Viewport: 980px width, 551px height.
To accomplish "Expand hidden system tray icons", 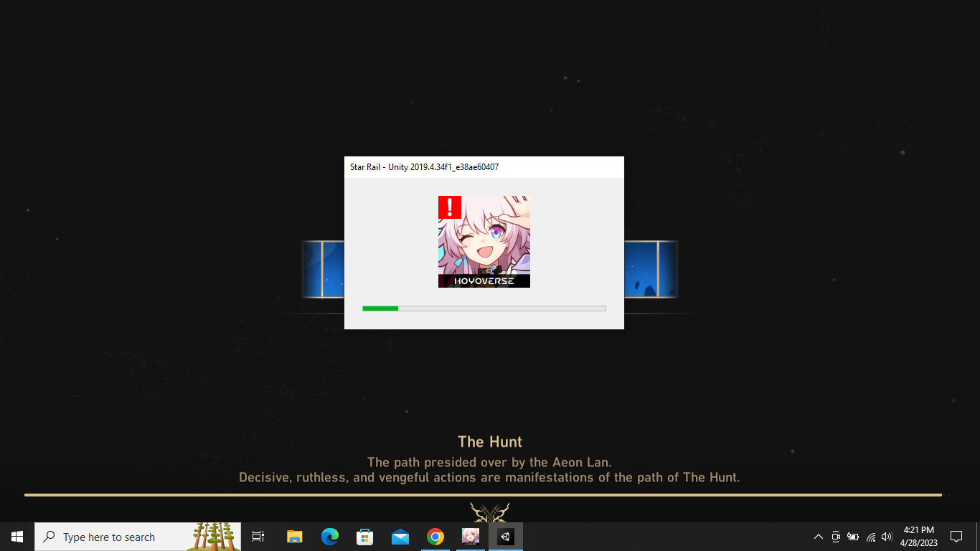I will (x=818, y=537).
